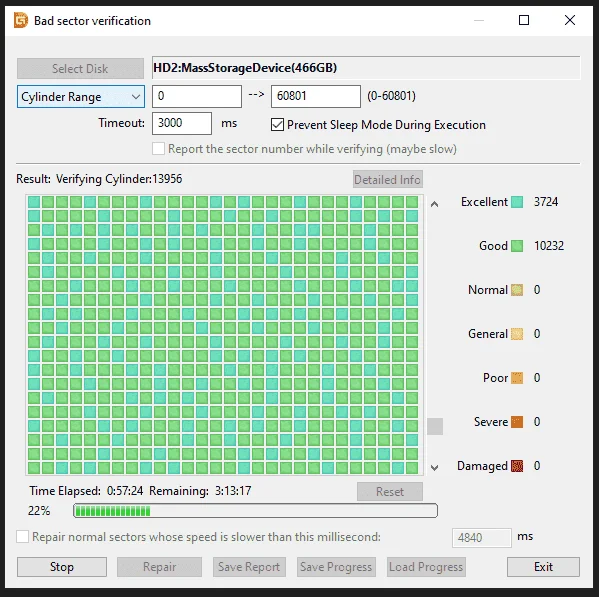Screen dimensions: 599x597
Task: Click the Reset button
Action: point(390,491)
